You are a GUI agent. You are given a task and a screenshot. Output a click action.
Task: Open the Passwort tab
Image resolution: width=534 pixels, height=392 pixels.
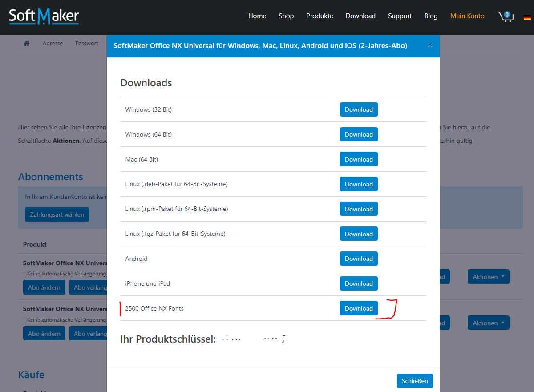[87, 44]
